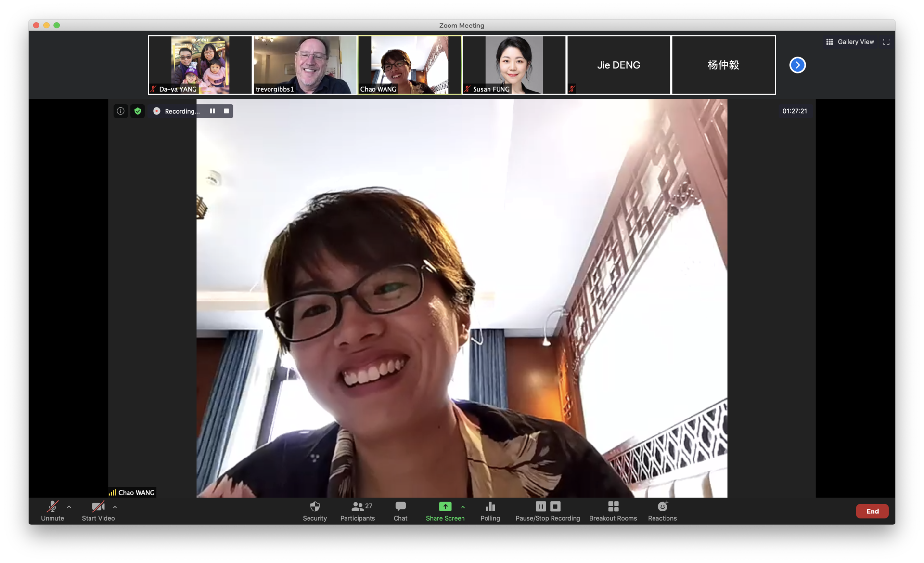
Task: Select 杨仲毅 participant tile
Action: 724,65
